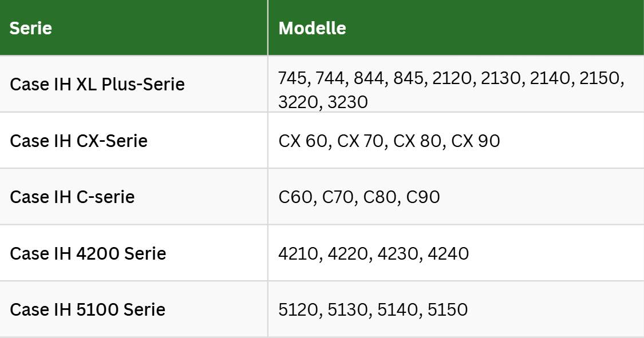
Task: Click the C90 model entry
Action: click(x=422, y=197)
